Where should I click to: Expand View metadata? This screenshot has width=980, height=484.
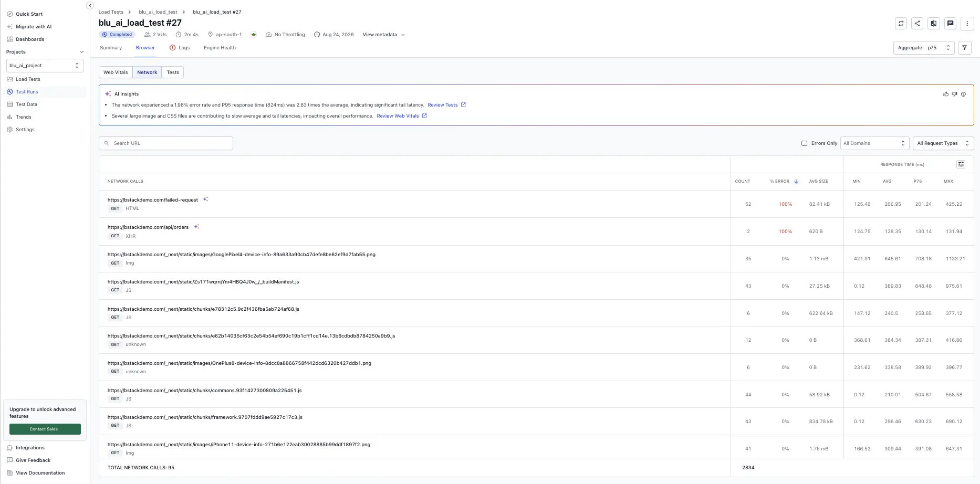point(383,35)
